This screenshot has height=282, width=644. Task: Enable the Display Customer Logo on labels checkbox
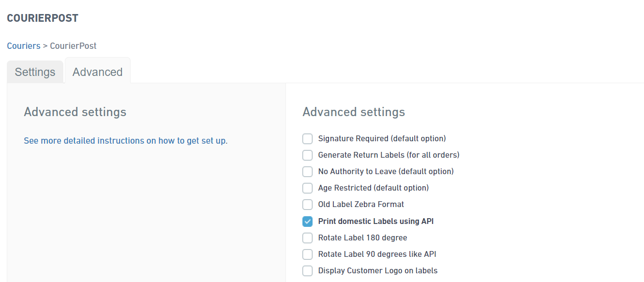click(x=308, y=271)
